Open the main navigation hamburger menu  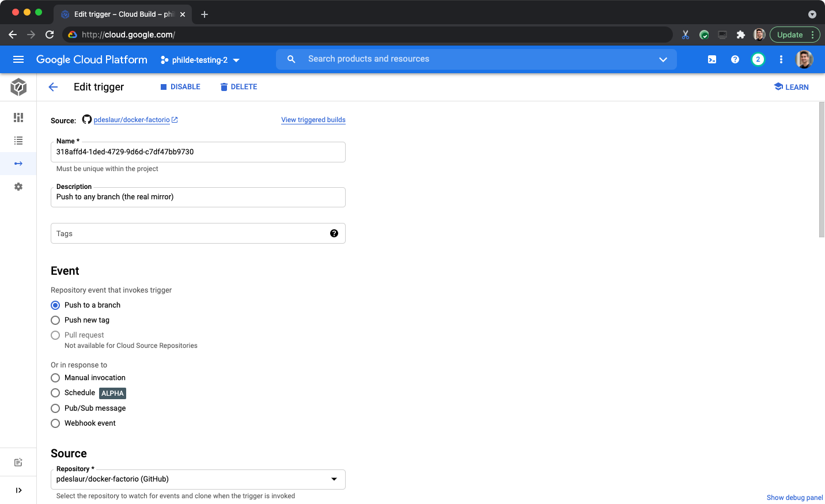18,59
